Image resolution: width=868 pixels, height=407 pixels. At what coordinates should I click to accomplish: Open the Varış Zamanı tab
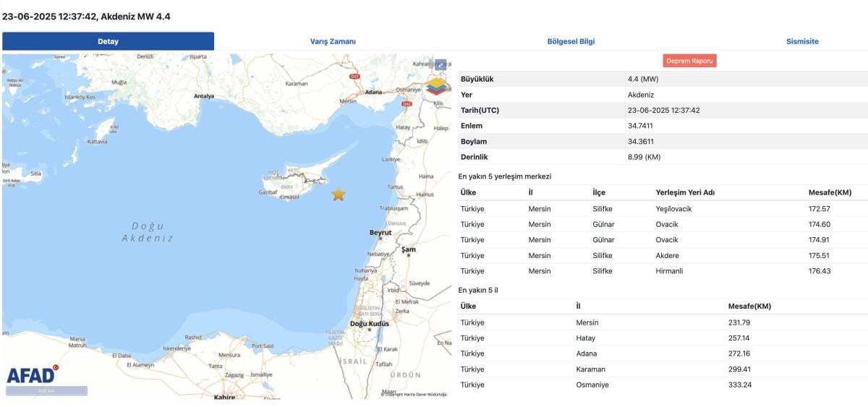[333, 41]
